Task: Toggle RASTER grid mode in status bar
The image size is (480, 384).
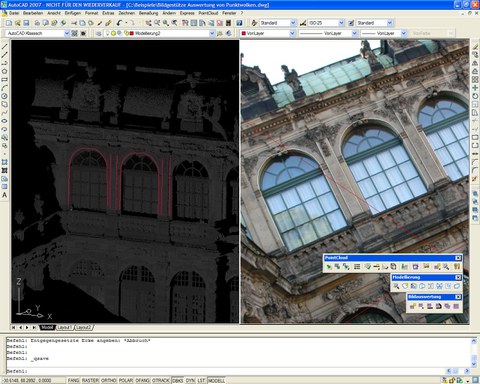Action: point(90,380)
